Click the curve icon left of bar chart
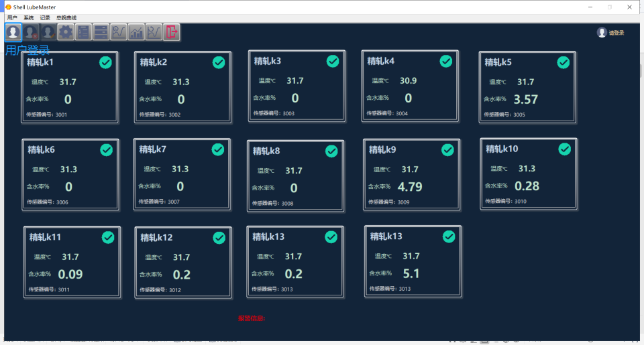Screen dimensions: 644x345 pyautogui.click(x=119, y=31)
